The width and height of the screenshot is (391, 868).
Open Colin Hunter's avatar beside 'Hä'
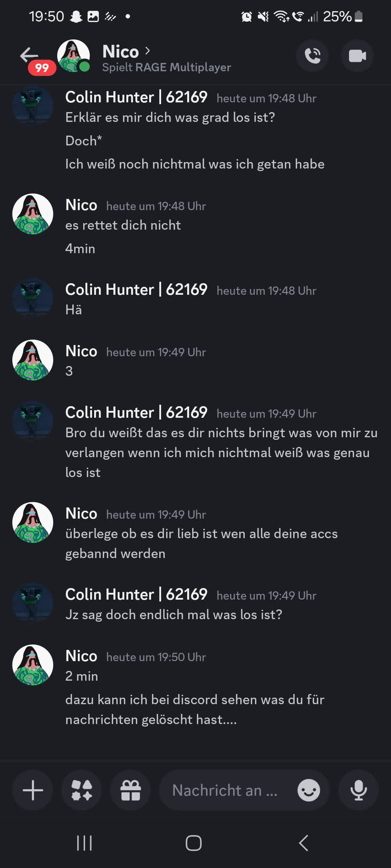(33, 298)
